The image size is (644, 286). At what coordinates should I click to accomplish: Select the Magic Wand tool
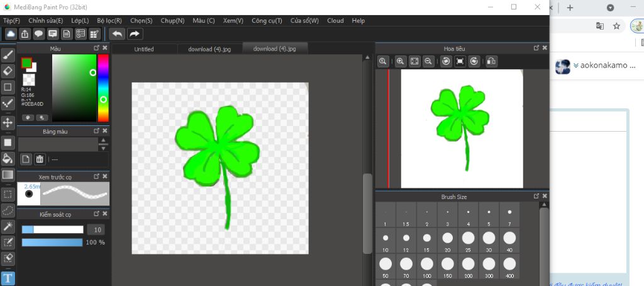[x=8, y=226]
